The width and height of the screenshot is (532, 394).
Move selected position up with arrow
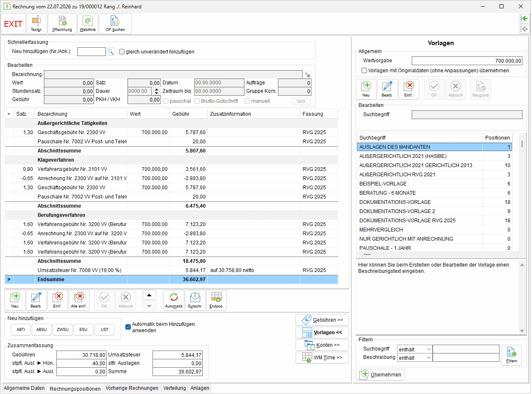[149, 295]
